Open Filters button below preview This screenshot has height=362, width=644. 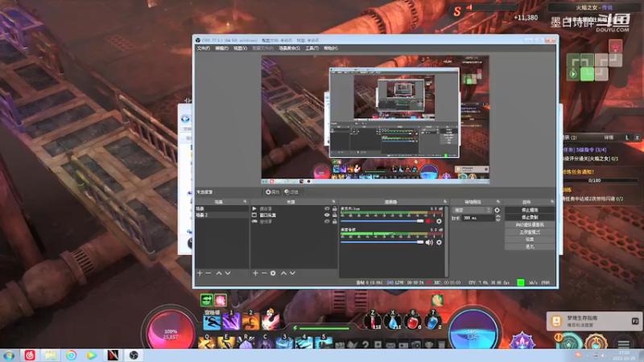coord(291,192)
